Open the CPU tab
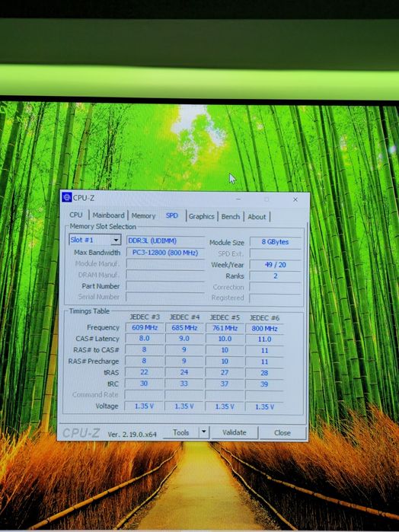This screenshot has height=532, width=399. [76, 215]
